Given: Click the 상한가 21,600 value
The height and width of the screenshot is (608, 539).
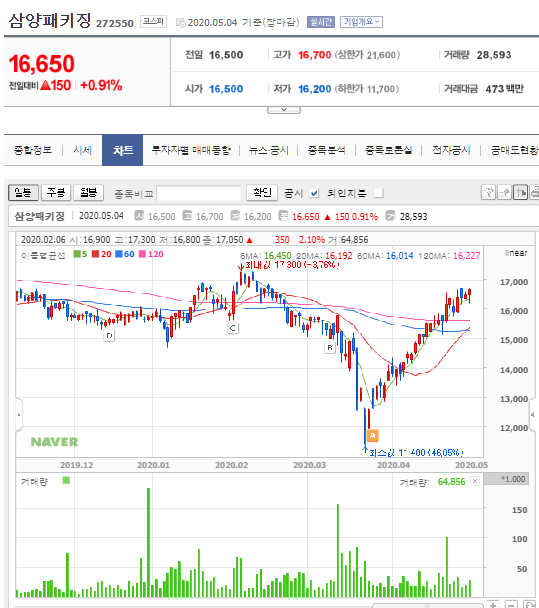Looking at the screenshot, I should point(368,55).
